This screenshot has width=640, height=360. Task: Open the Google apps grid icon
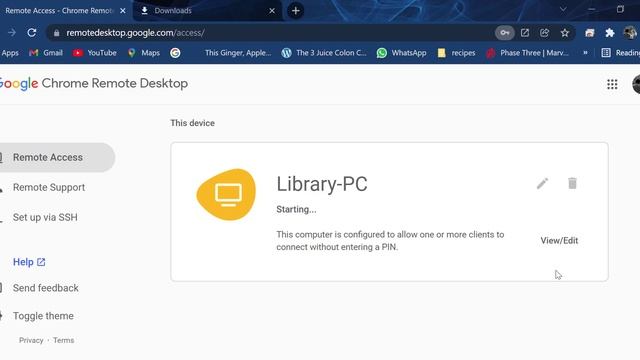(x=612, y=84)
